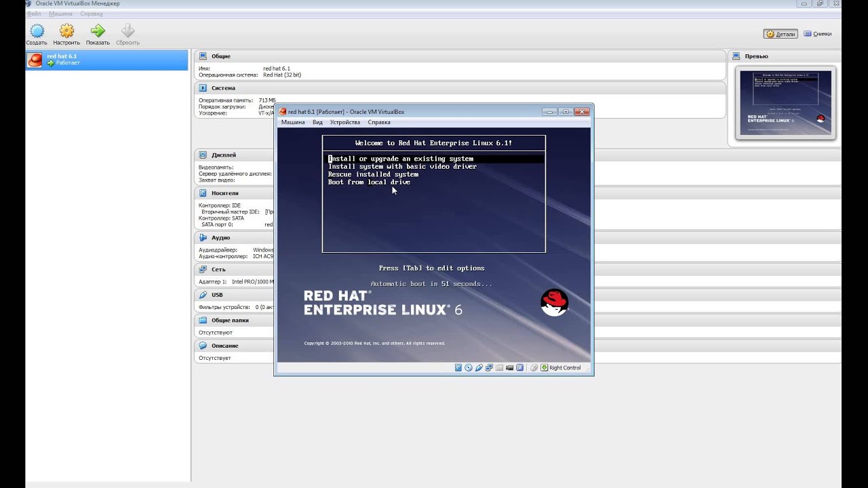868x488 pixels.
Task: Click the VM window title bar icon
Action: point(282,112)
